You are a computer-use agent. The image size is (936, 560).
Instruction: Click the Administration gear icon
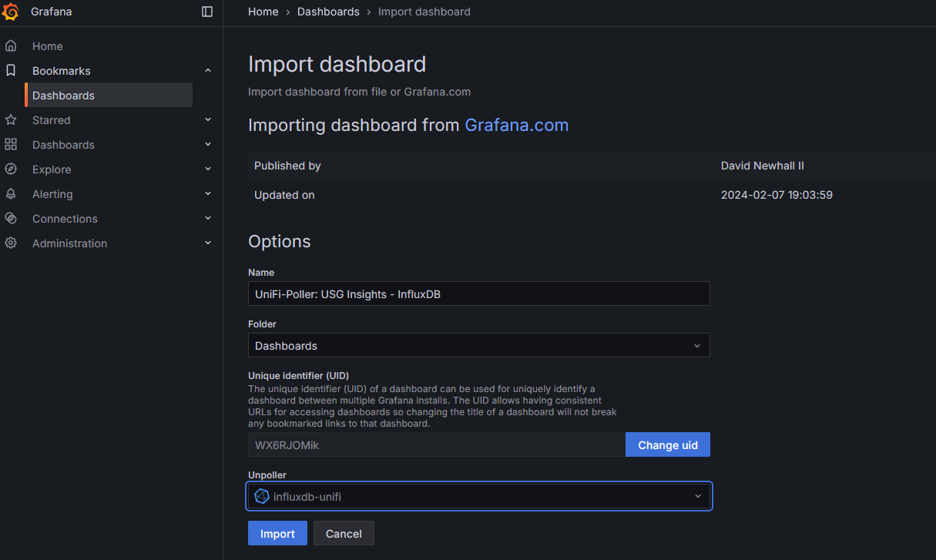coord(11,243)
